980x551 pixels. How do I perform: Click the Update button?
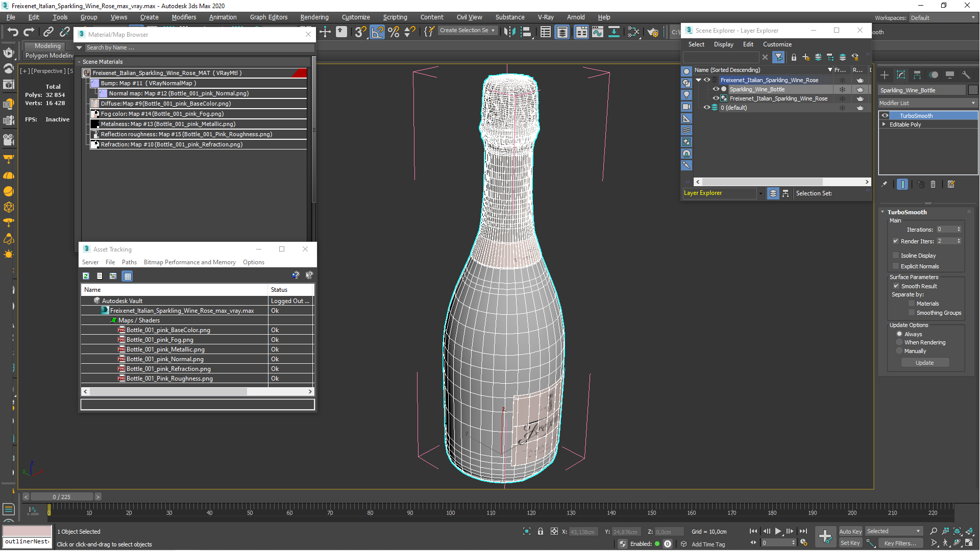point(924,363)
